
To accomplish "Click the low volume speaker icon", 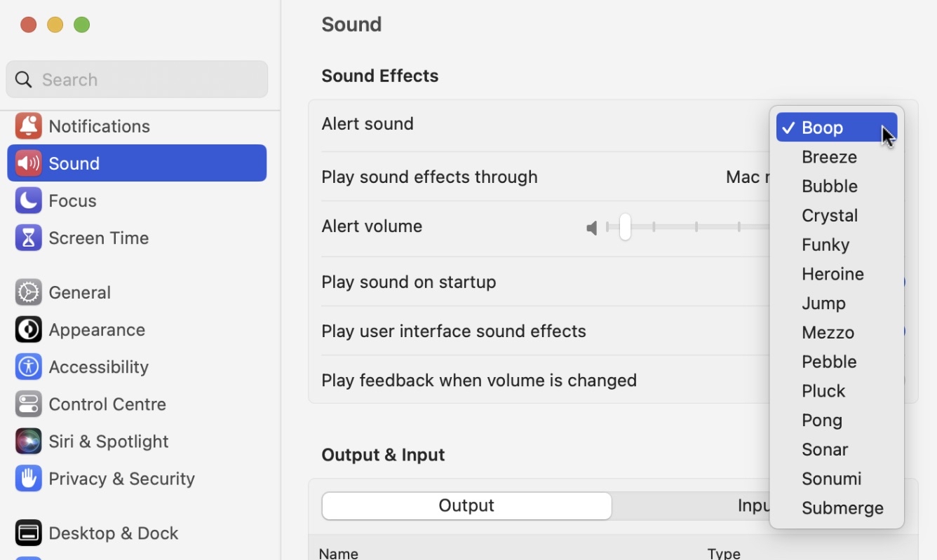I will pos(592,228).
